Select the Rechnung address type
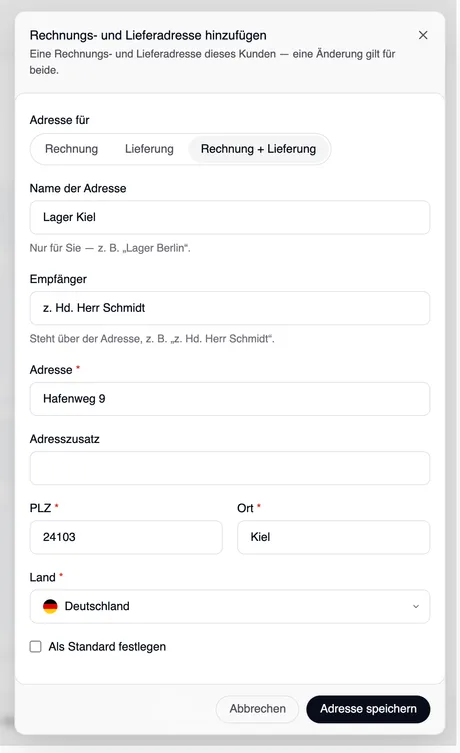 72,149
